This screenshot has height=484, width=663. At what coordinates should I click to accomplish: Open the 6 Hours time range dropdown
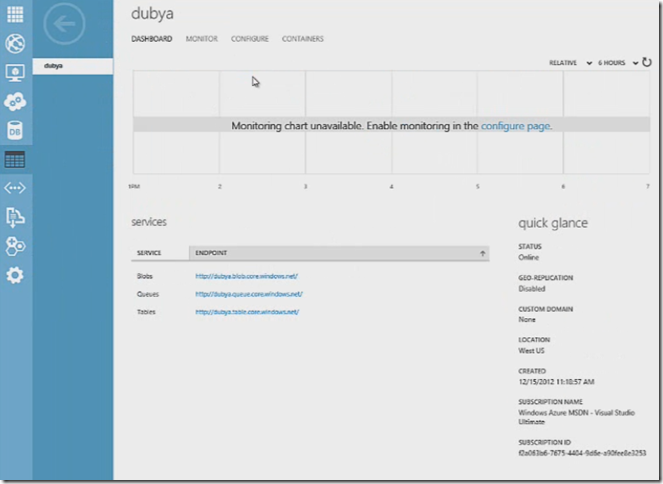618,63
